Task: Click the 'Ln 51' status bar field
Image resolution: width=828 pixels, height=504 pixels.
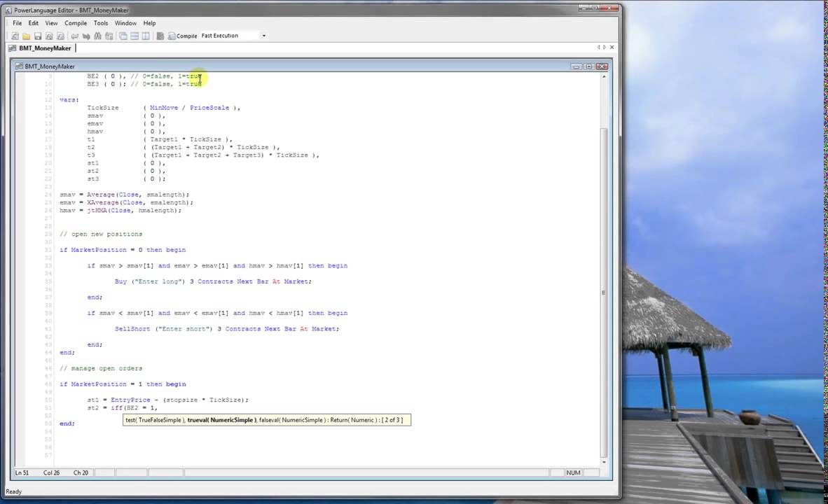Action: click(22, 473)
